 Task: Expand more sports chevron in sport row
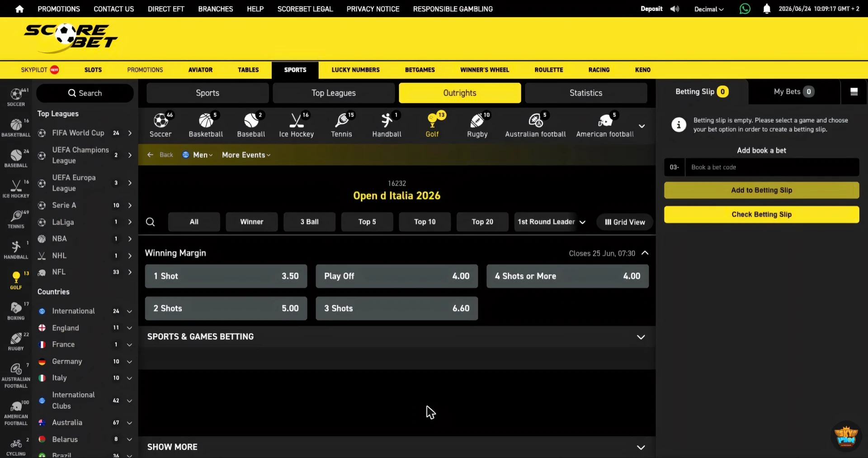pos(642,126)
